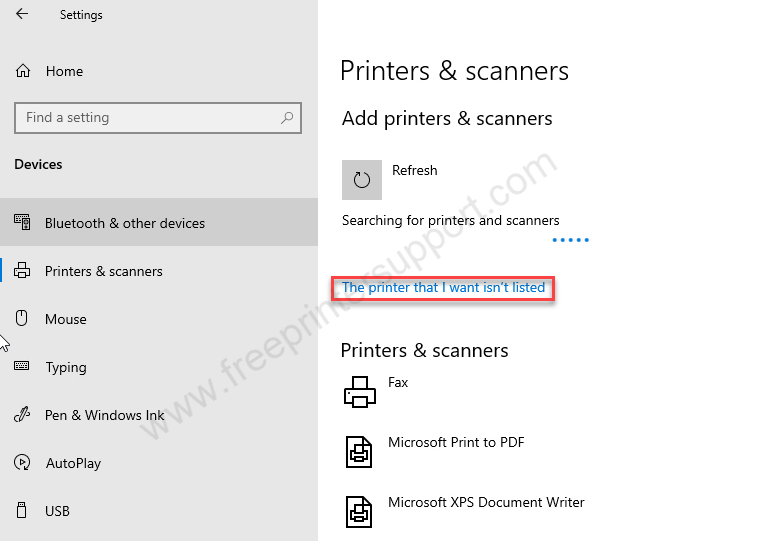
Task: Select Microsoft Print to PDF name
Action: tap(456, 443)
